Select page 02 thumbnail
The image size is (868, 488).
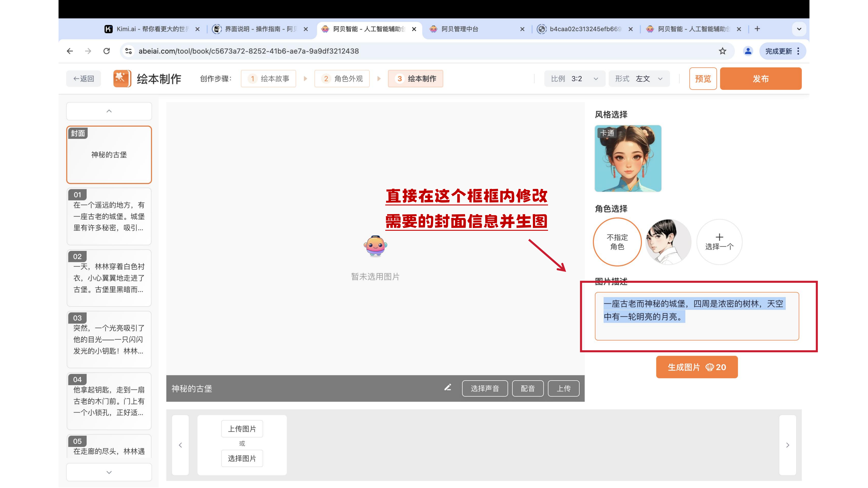pos(109,278)
